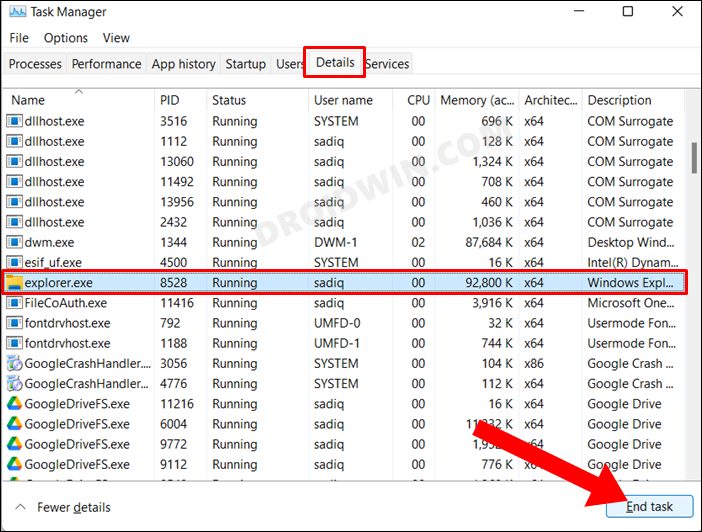Sort by the CPU column header
Screen dimensions: 702x532
coord(414,100)
